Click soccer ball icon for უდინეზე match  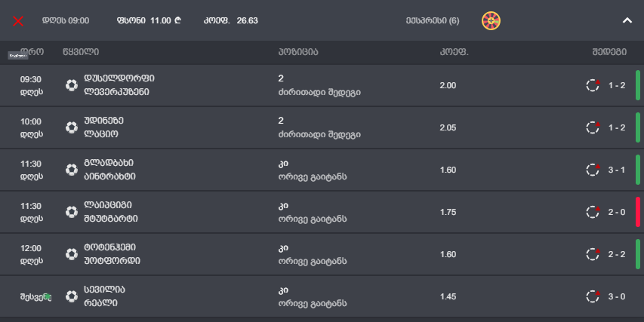(x=72, y=127)
